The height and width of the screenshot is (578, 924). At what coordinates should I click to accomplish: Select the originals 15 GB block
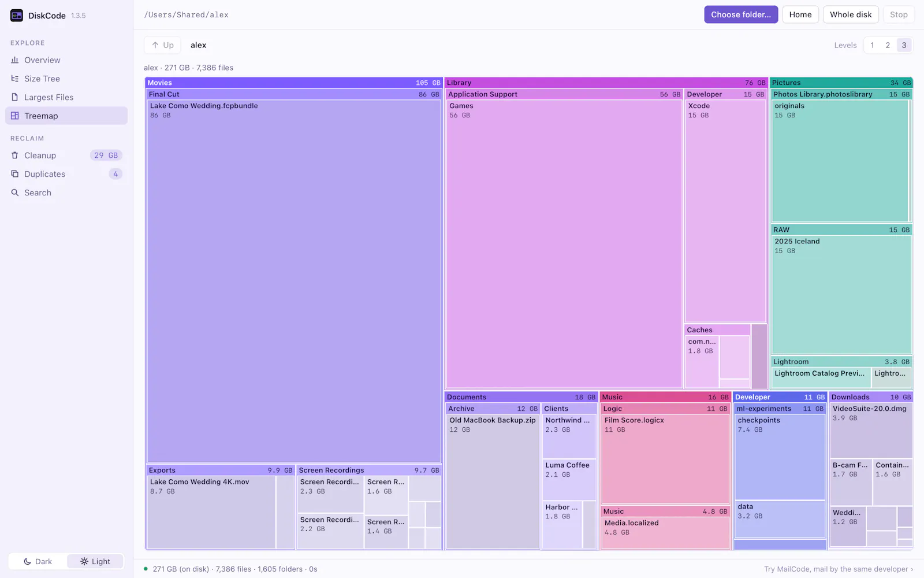pyautogui.click(x=840, y=161)
